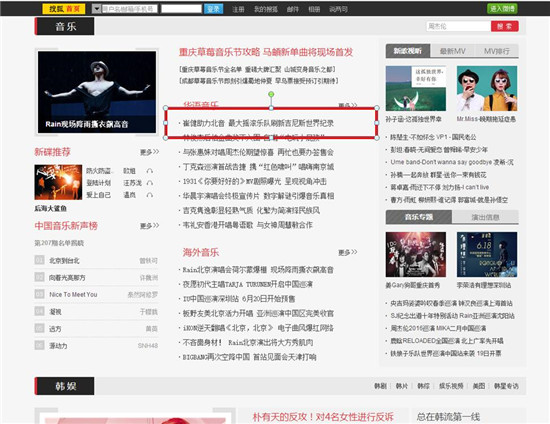
Task: Open the 韩星专访 link in 韩娱 bar
Action: point(506,386)
